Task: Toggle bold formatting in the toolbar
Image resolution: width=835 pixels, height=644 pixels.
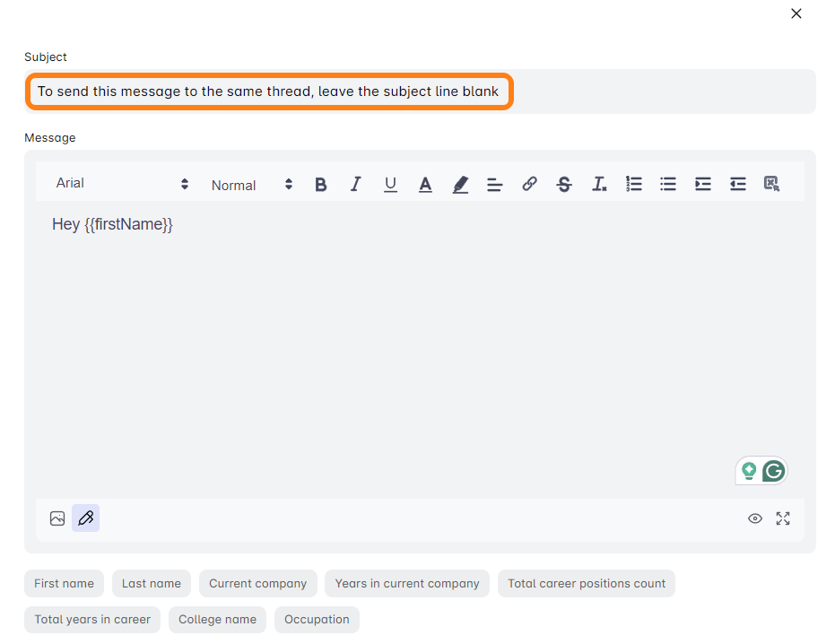Action: tap(321, 185)
